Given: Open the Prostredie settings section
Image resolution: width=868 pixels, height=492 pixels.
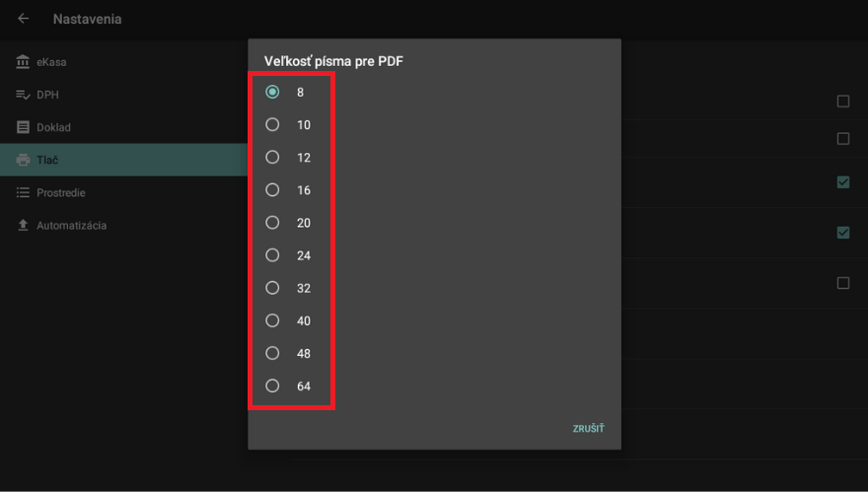Looking at the screenshot, I should click(61, 192).
